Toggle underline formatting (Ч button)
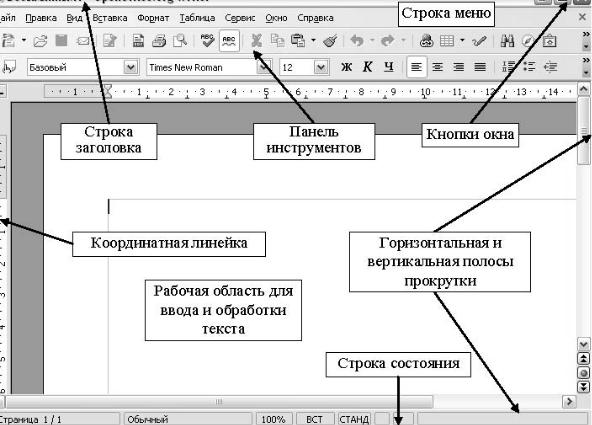The width and height of the screenshot is (592, 425). coord(388,67)
